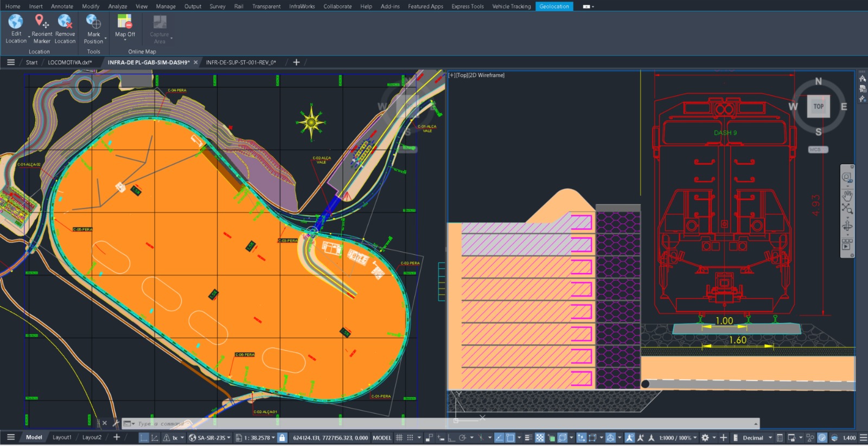This screenshot has width=868, height=446.
Task: Select the Reorient Marker tool
Action: click(41, 22)
